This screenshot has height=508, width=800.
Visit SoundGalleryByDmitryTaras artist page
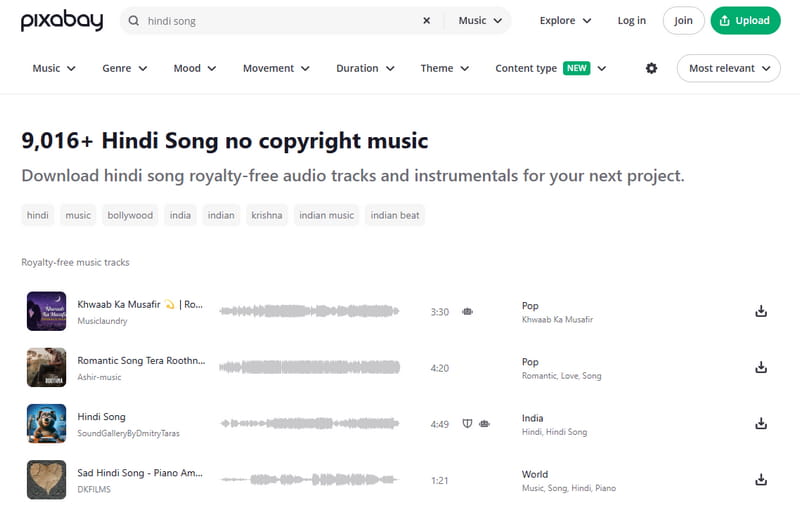click(129, 433)
